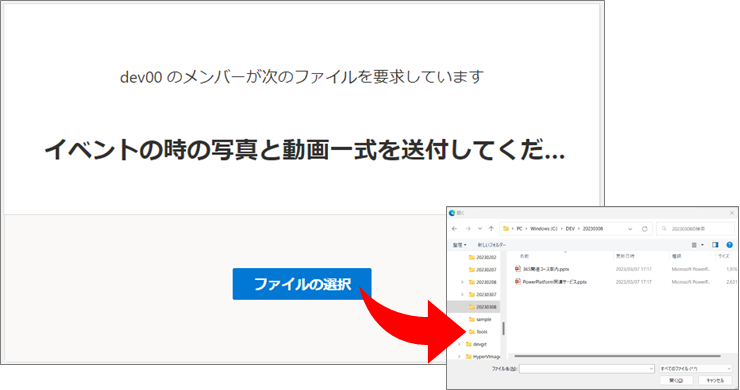Click the navigation tree scrollbar
Viewport: 740px width, 390px height.
504,328
